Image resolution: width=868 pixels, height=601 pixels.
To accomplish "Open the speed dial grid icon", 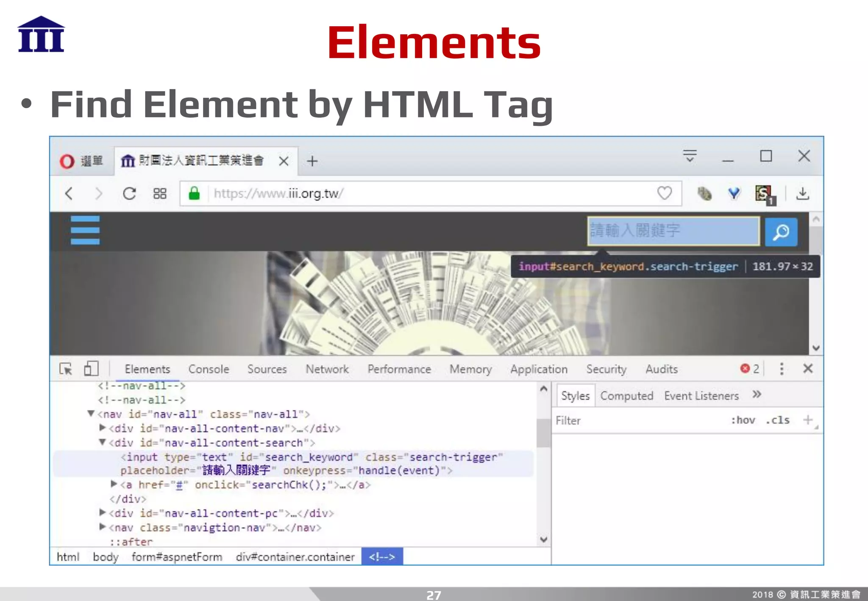I will coord(160,194).
